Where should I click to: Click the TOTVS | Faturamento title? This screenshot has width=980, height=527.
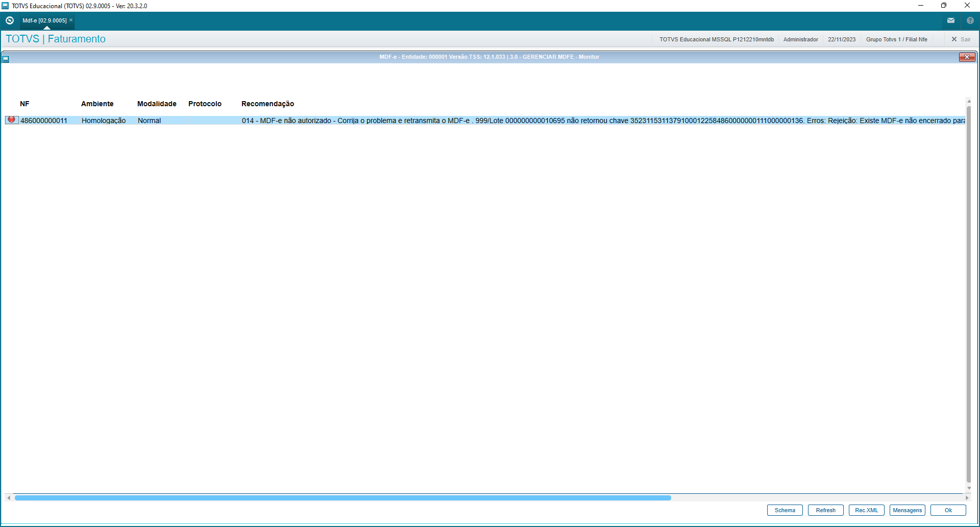pyautogui.click(x=56, y=39)
